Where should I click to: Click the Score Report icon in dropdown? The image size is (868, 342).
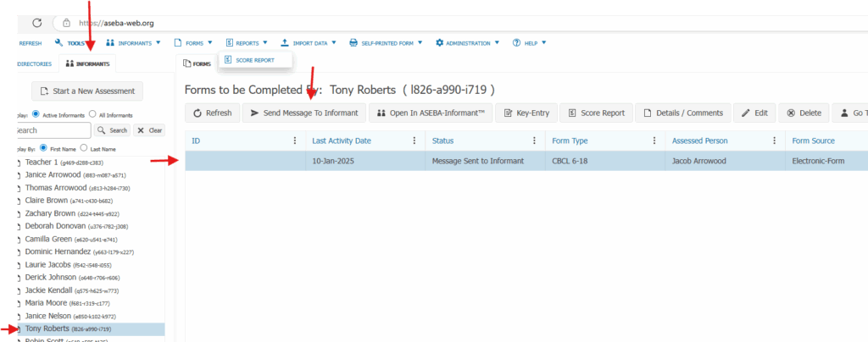pos(228,59)
